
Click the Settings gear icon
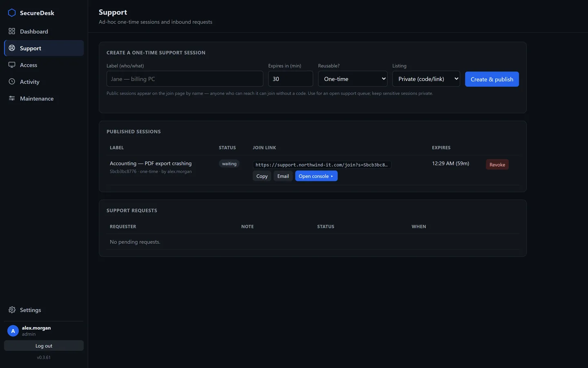point(12,310)
